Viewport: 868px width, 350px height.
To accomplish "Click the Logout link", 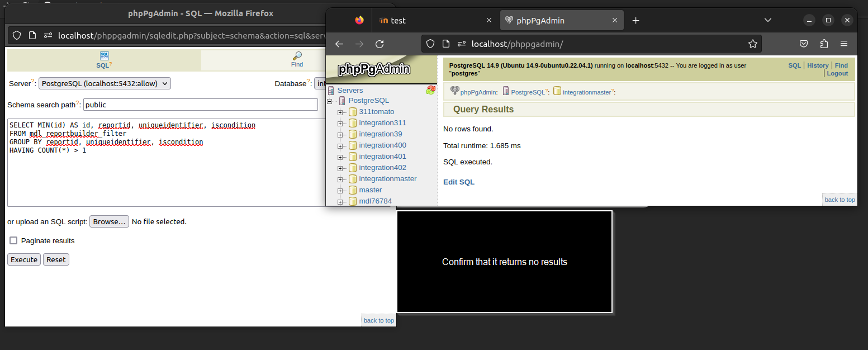I will coord(837,73).
